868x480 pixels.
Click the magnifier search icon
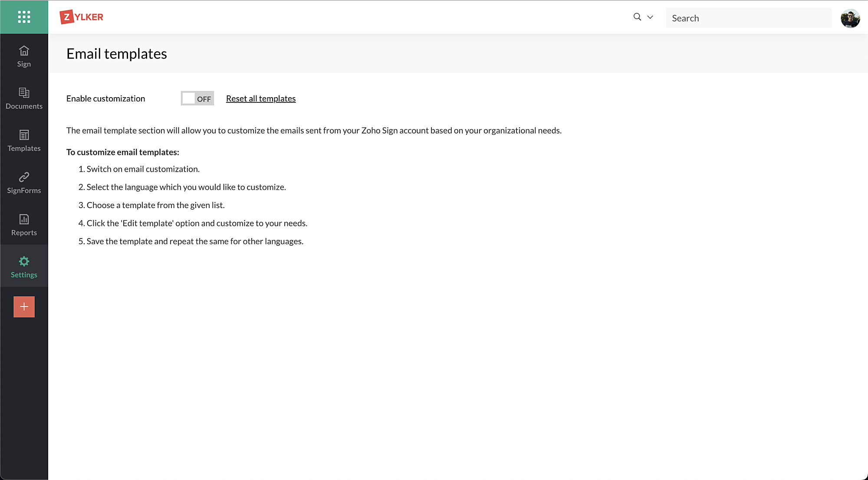(x=637, y=17)
